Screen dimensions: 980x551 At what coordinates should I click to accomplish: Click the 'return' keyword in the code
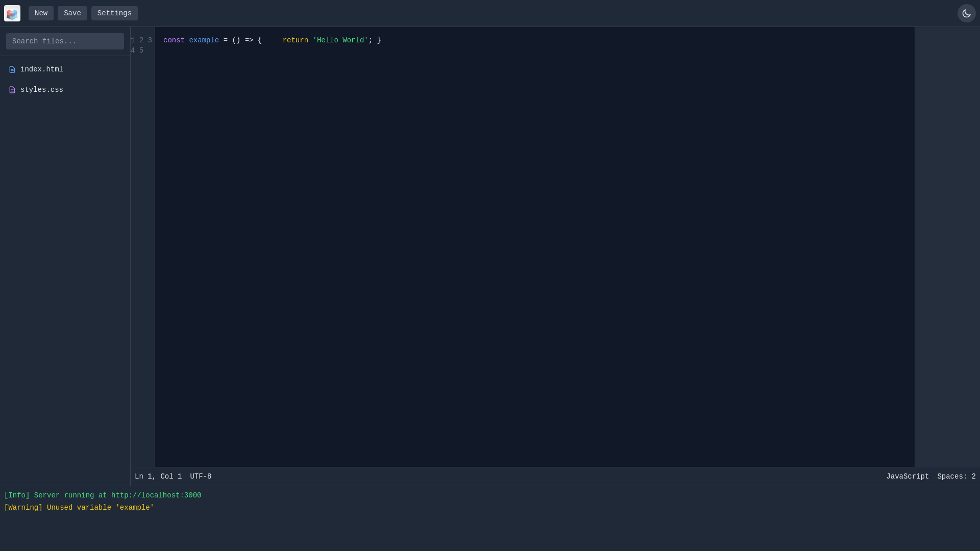(x=296, y=40)
